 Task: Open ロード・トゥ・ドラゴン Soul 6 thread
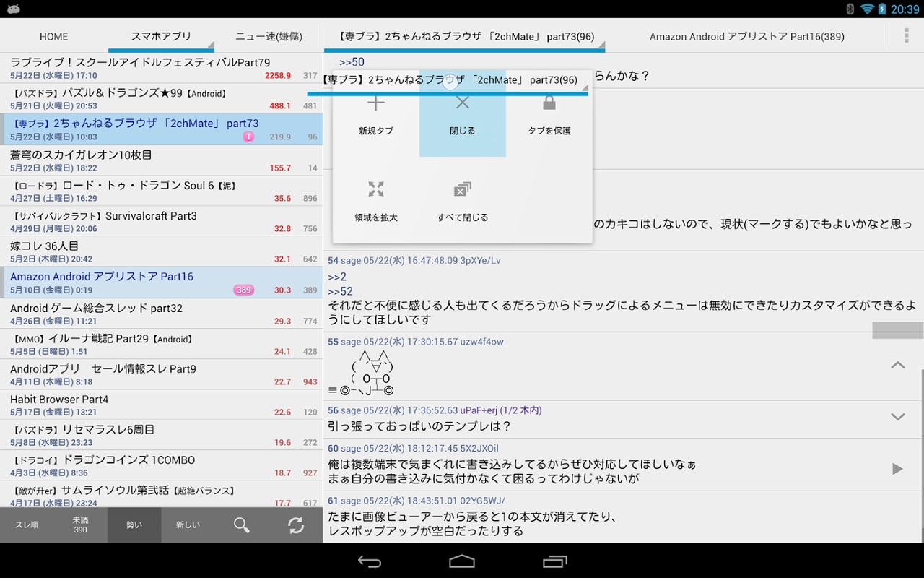161,191
